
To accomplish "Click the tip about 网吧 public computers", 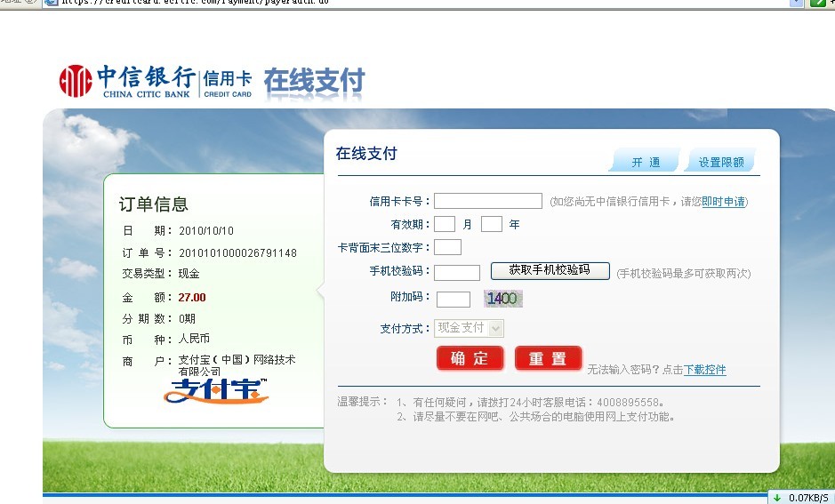I will [x=535, y=417].
